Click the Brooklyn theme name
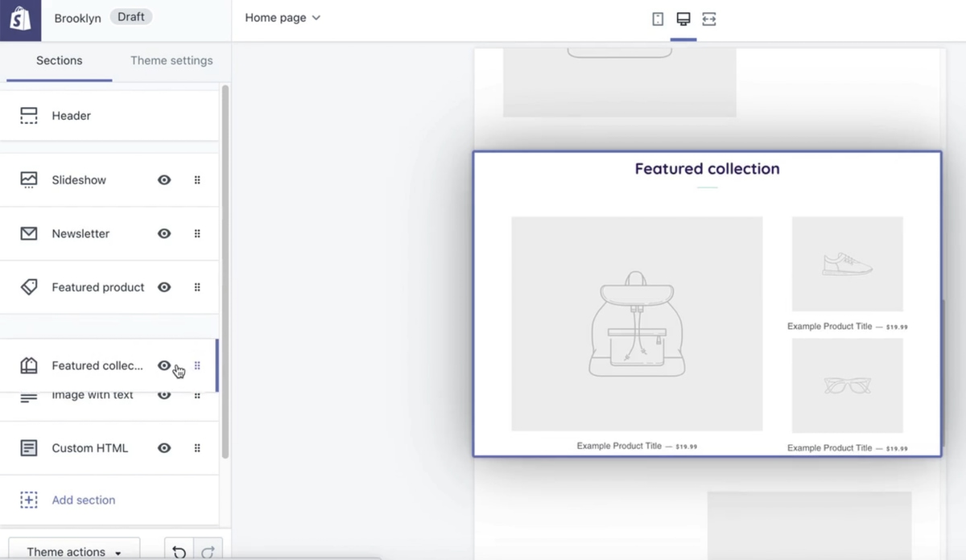The image size is (966, 560). click(77, 19)
